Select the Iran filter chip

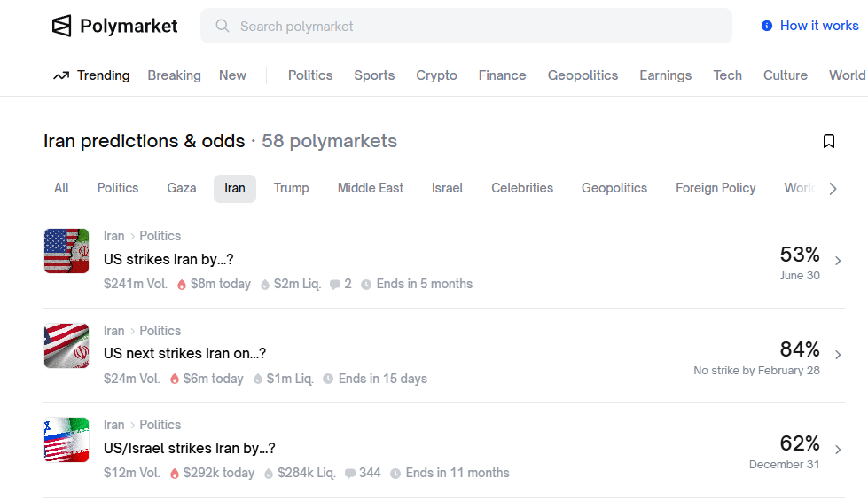(235, 188)
